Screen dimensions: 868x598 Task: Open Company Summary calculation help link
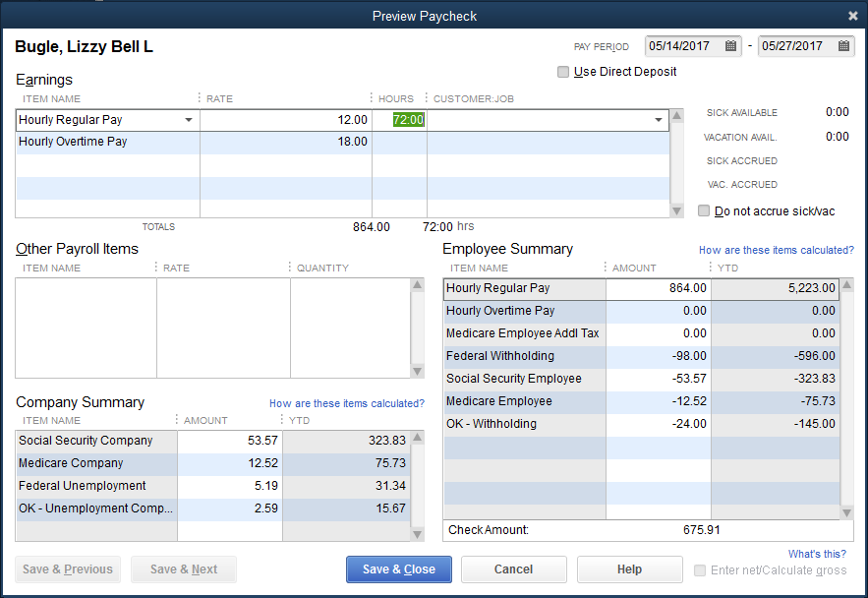point(346,403)
